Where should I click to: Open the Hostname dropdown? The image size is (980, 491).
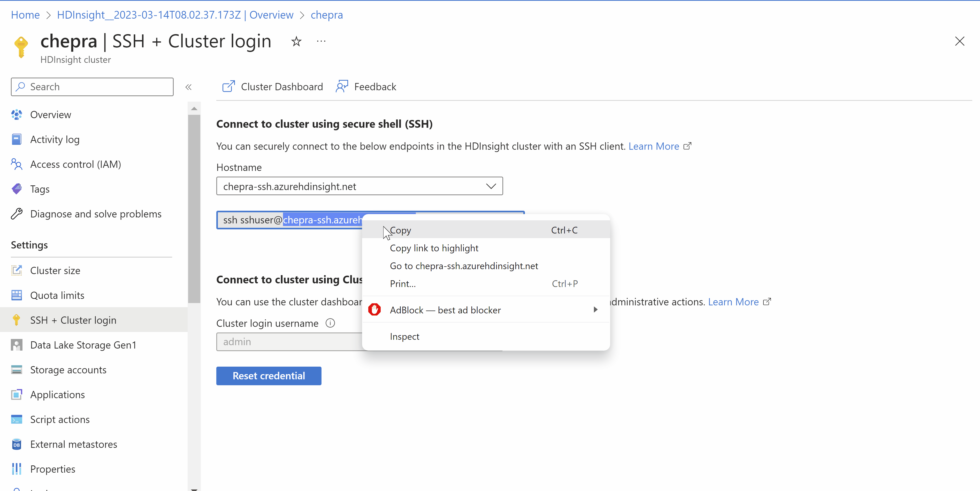[359, 186]
